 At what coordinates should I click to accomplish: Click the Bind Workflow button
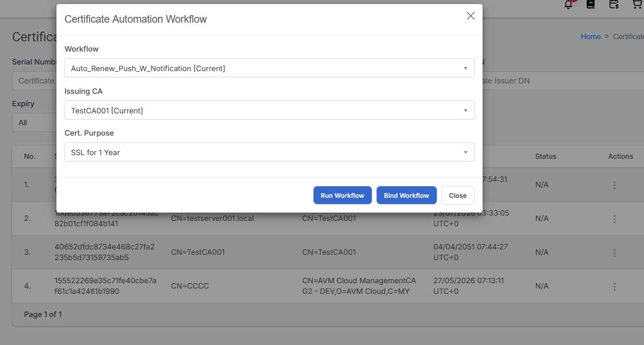coord(407,195)
